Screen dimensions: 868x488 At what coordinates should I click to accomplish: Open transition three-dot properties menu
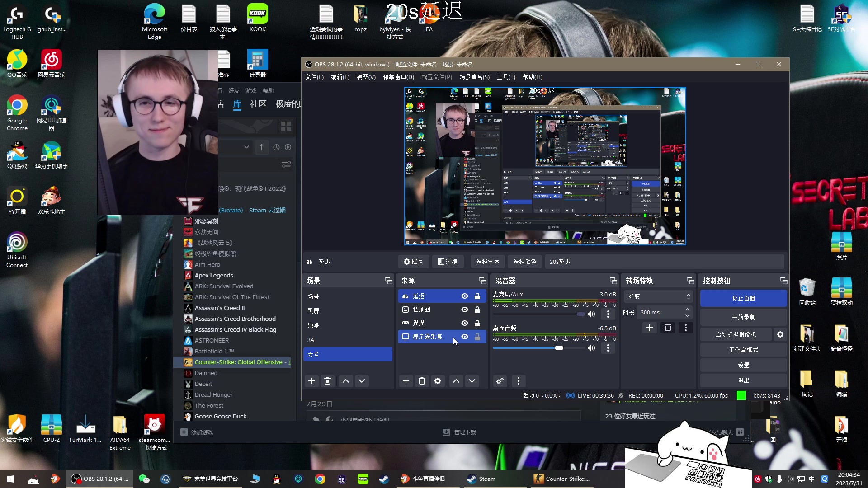686,328
